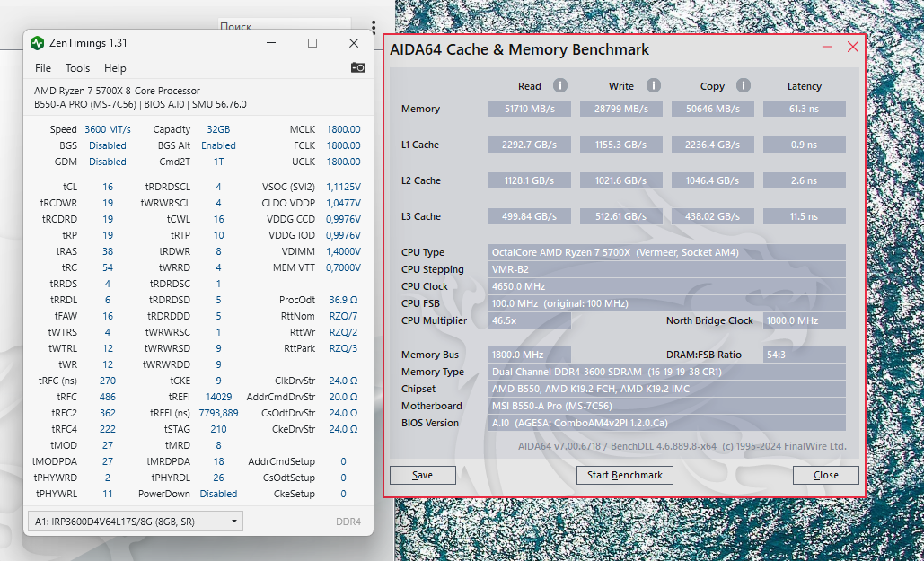Screen dimensions: 924x561
Task: Close AIDA64 window with red X
Action: 853,48
